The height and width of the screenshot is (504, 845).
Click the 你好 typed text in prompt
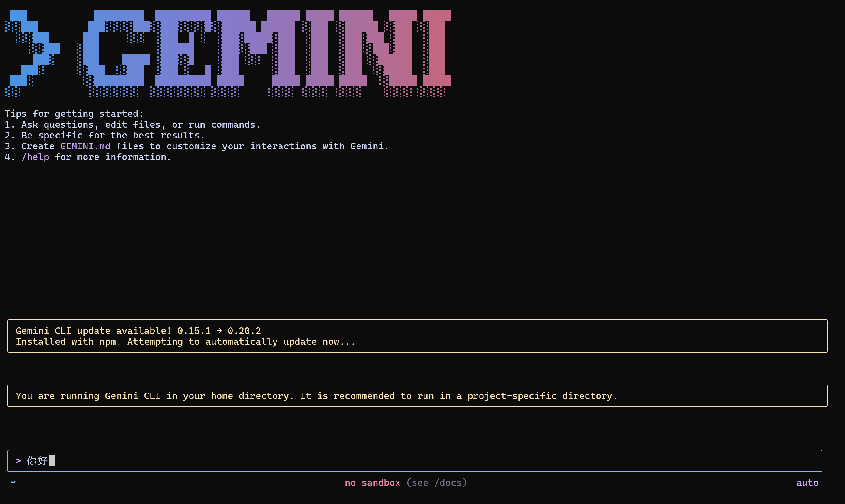(37, 461)
